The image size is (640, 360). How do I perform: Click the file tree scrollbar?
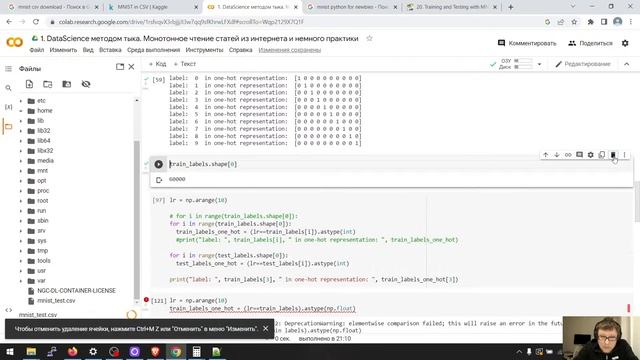(137, 219)
